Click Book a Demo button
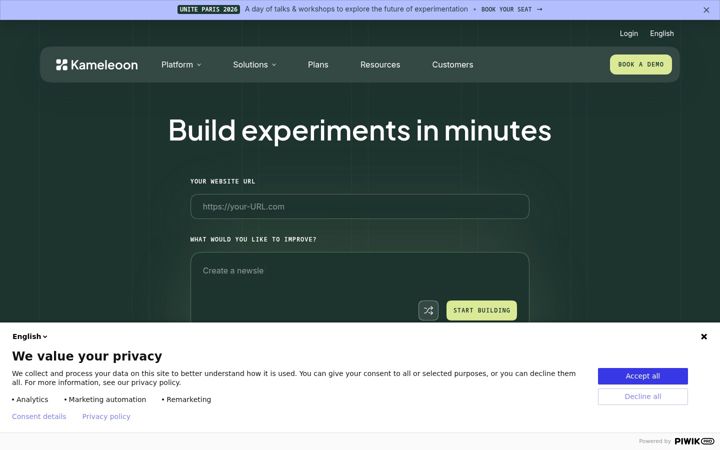The height and width of the screenshot is (450, 720). [641, 65]
